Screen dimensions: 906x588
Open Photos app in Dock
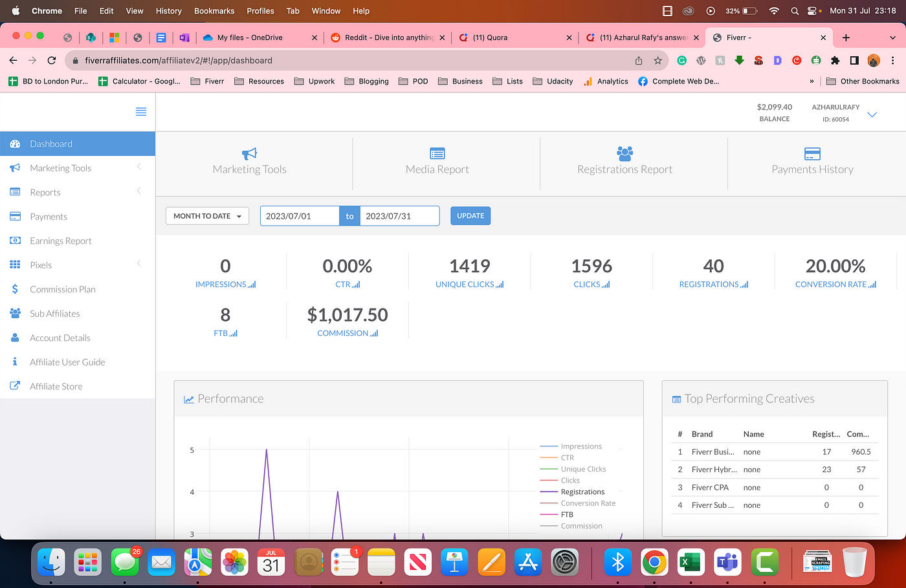click(234, 563)
